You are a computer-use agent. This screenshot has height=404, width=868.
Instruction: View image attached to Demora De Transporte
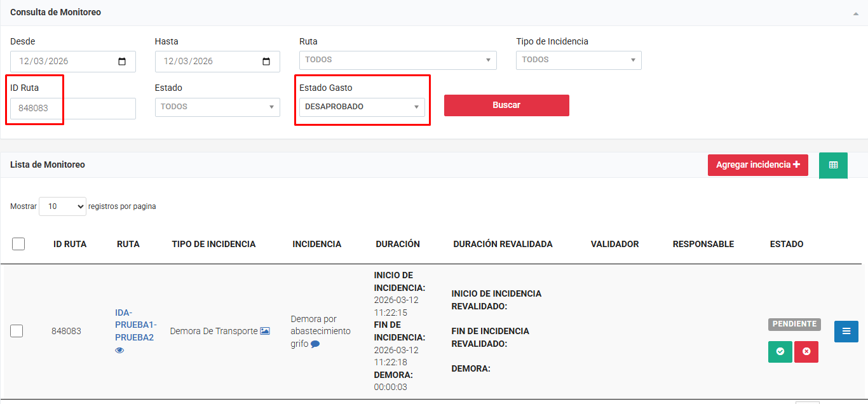265,331
